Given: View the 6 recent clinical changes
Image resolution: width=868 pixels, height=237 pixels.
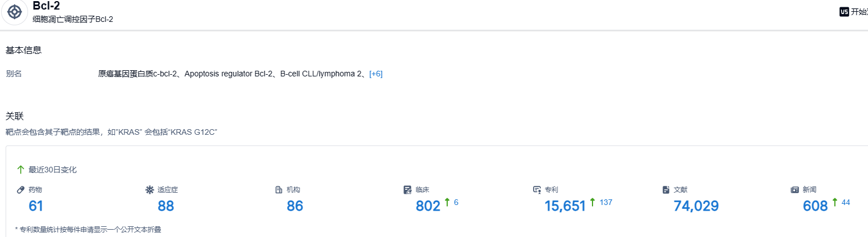Looking at the screenshot, I should [x=456, y=202].
